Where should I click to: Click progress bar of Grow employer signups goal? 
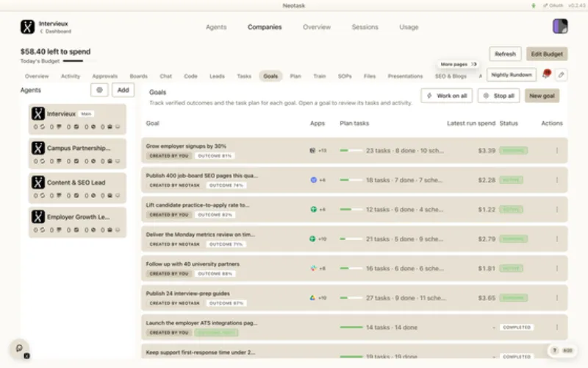pyautogui.click(x=351, y=151)
